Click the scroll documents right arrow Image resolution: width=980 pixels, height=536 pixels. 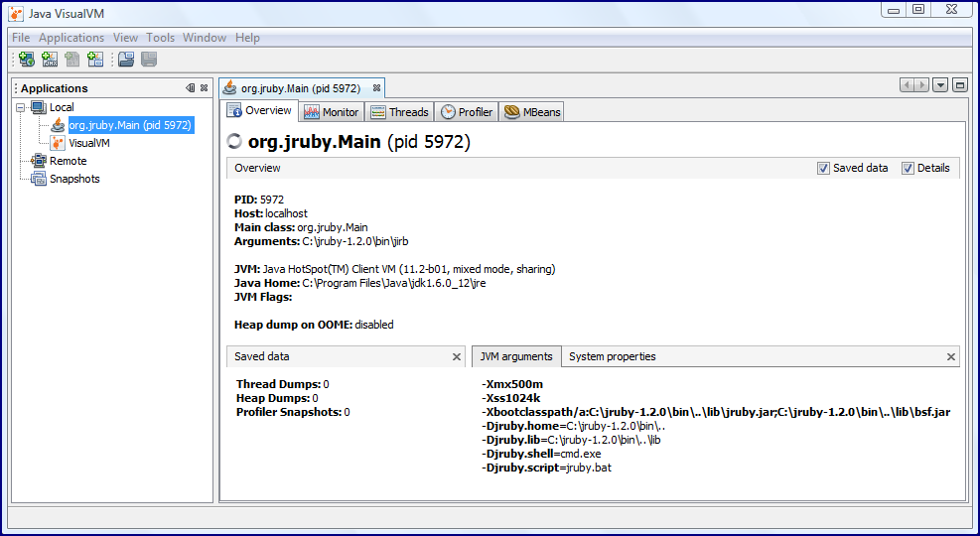tap(921, 85)
